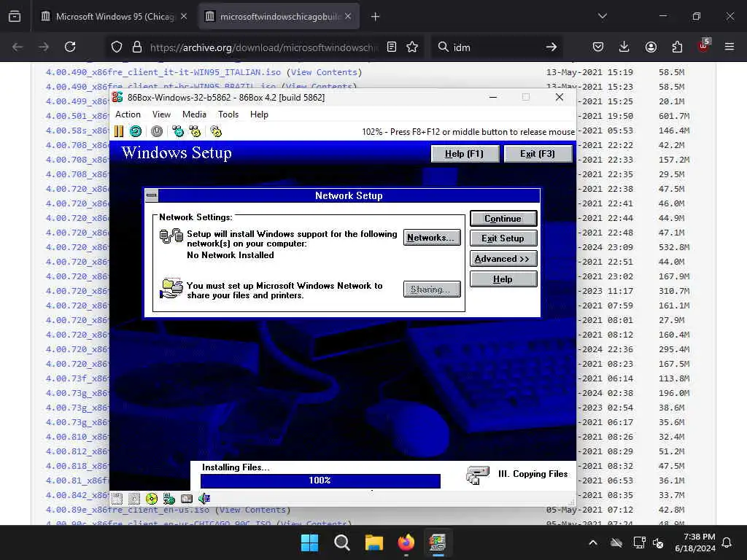Screen dimensions: 747x560
Task: Click the Installing Files progress bar
Action: coord(320,481)
